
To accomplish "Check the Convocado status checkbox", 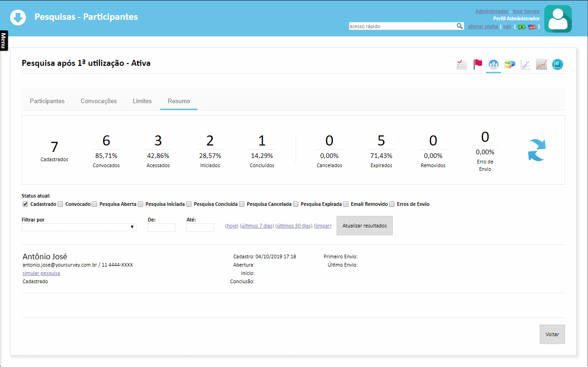I will [61, 204].
